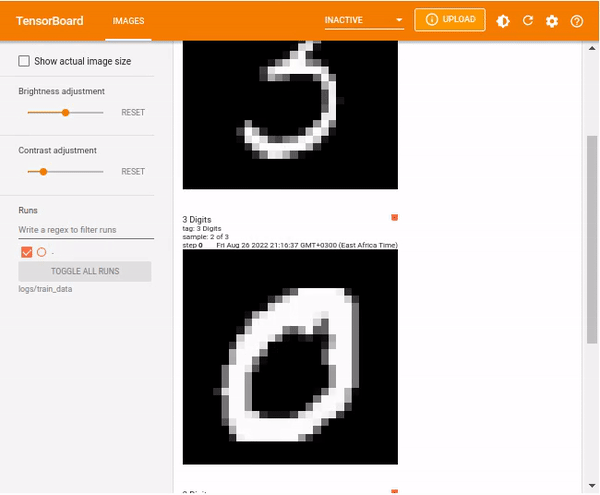The height and width of the screenshot is (495, 600).
Task: Select the run's radio button circle
Action: tap(41, 252)
